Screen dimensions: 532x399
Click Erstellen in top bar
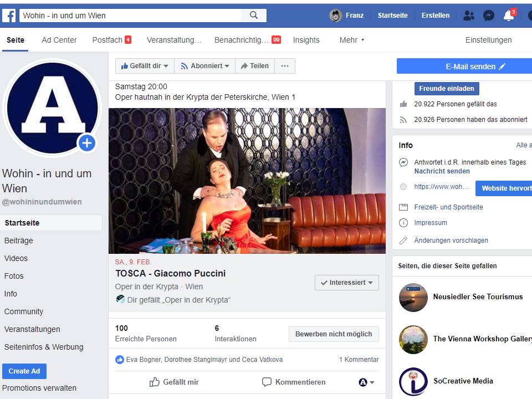pyautogui.click(x=436, y=16)
